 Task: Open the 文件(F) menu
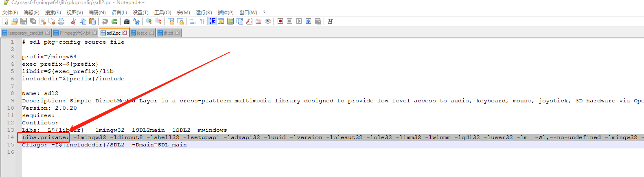(x=10, y=13)
